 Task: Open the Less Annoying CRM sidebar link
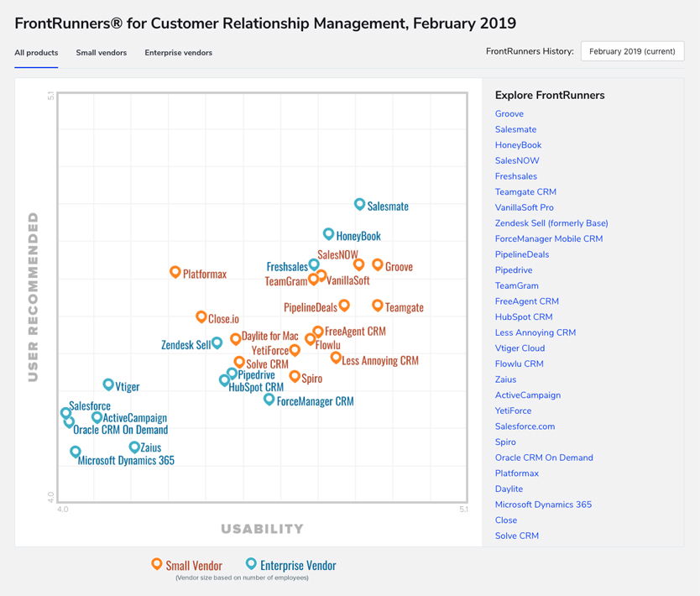coord(535,332)
